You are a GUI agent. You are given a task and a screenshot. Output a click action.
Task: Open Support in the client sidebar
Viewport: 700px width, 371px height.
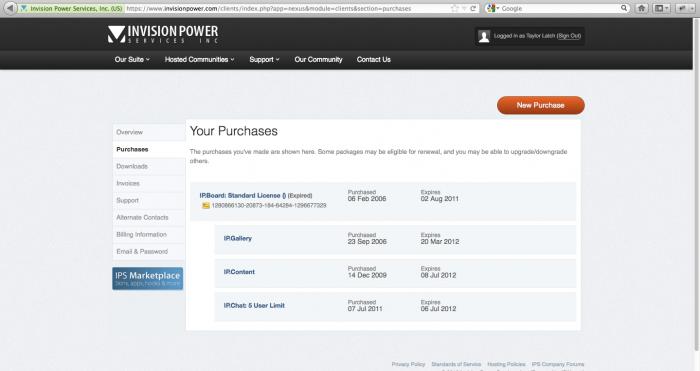[x=149, y=200]
